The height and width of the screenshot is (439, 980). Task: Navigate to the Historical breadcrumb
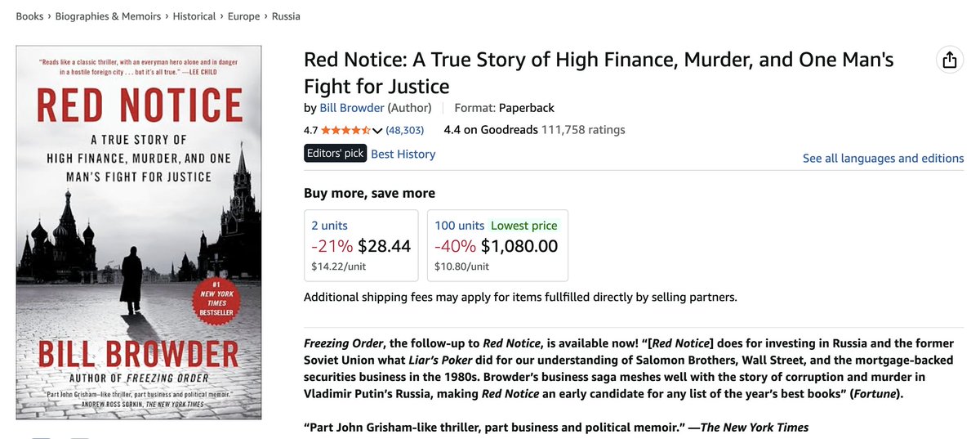pyautogui.click(x=194, y=16)
